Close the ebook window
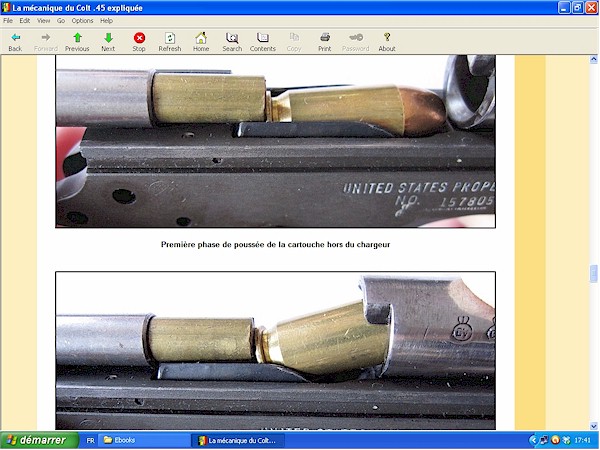600x450 pixels. [x=592, y=8]
